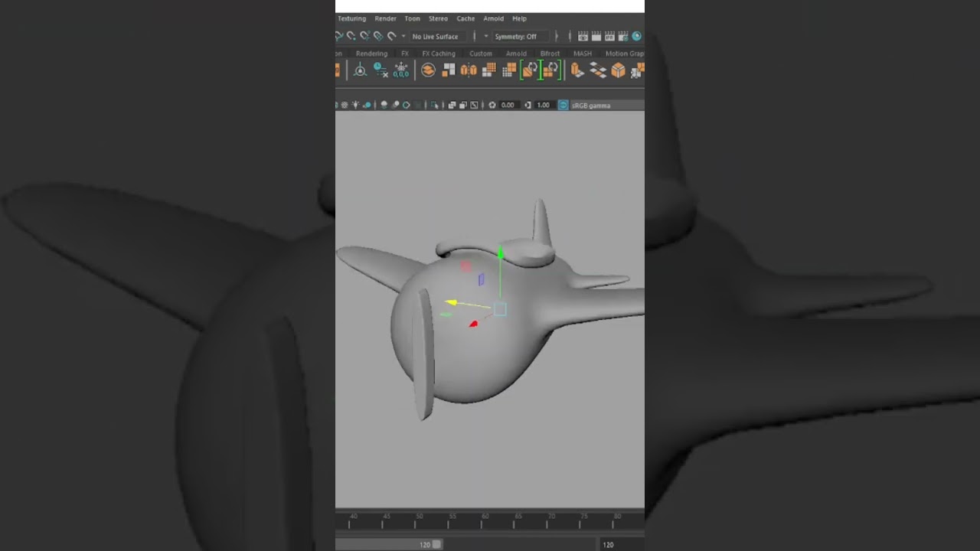
Task: Click the Remesh green-bracket shelf icon
Action: click(x=530, y=70)
